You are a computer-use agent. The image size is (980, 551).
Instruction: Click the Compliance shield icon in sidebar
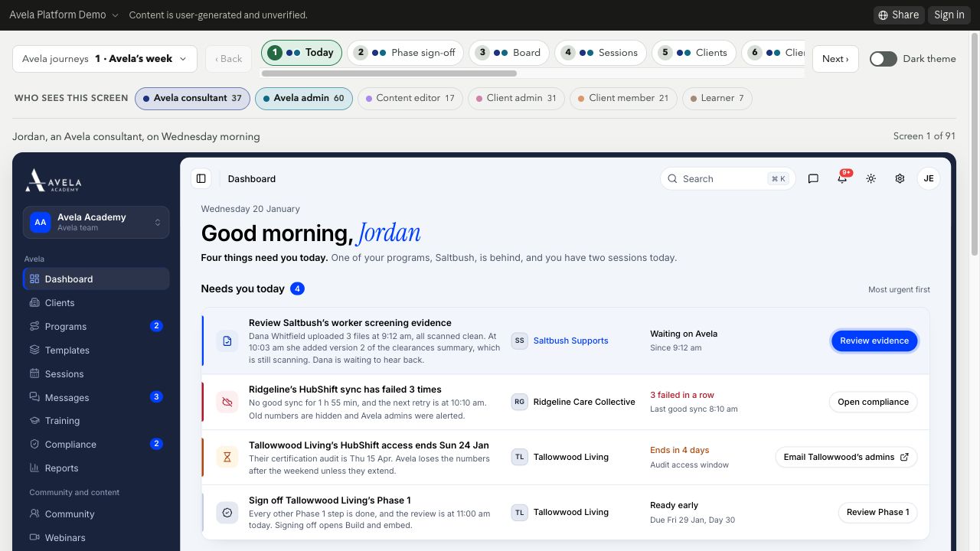34,444
